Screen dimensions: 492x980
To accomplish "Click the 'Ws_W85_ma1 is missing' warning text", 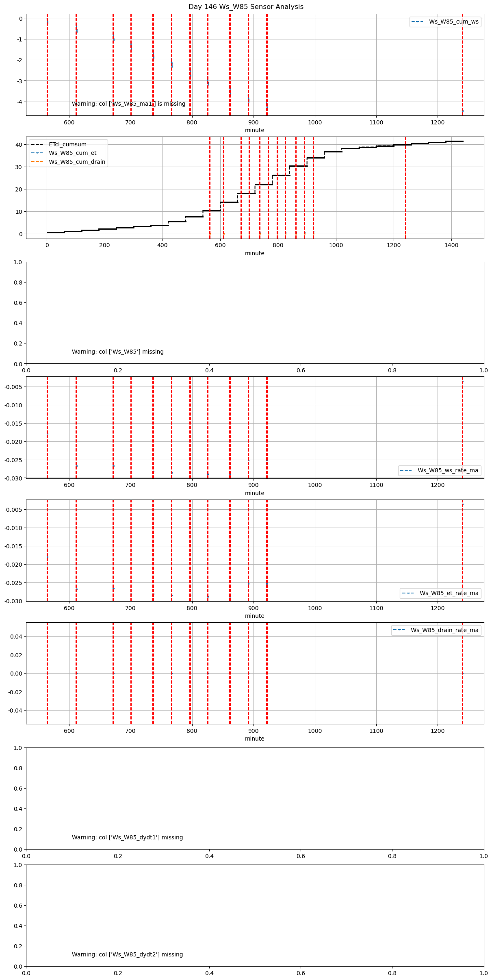I will click(x=128, y=104).
